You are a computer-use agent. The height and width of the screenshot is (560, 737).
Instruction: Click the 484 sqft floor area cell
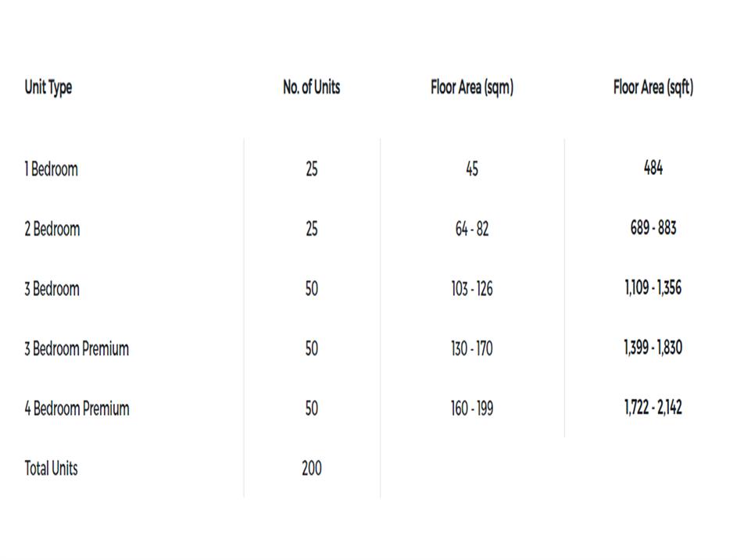[653, 167]
